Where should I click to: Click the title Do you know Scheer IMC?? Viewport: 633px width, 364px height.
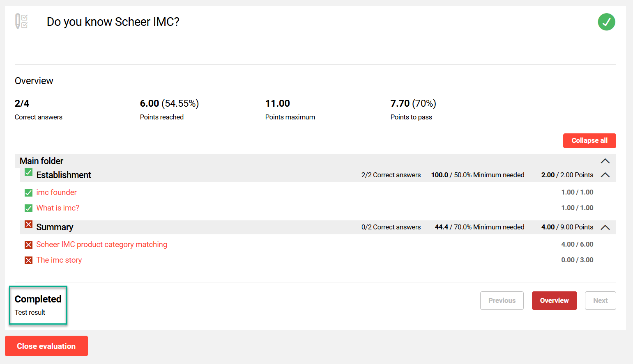(x=113, y=22)
